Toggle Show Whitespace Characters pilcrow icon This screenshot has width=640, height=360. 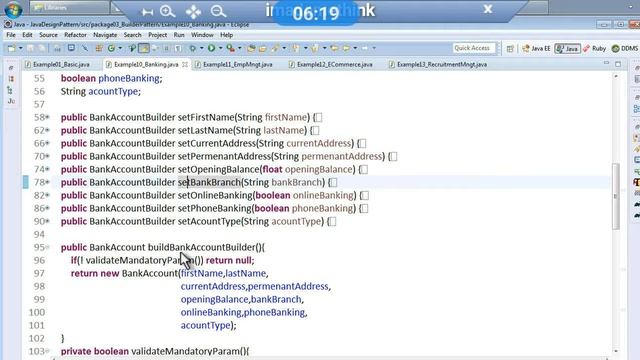point(178,48)
